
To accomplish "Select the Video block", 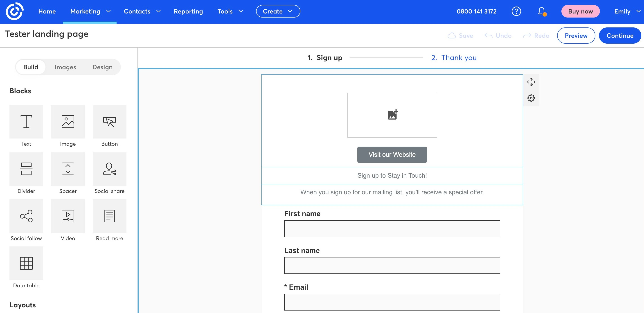I will 68,216.
